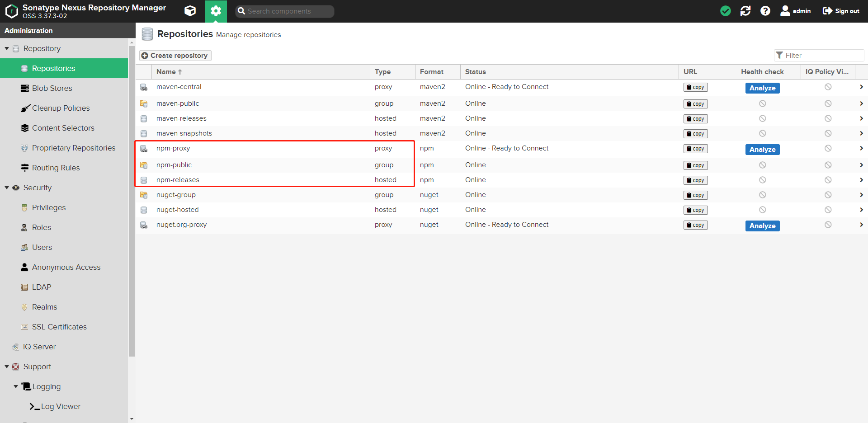Open the admin user account

(x=796, y=11)
